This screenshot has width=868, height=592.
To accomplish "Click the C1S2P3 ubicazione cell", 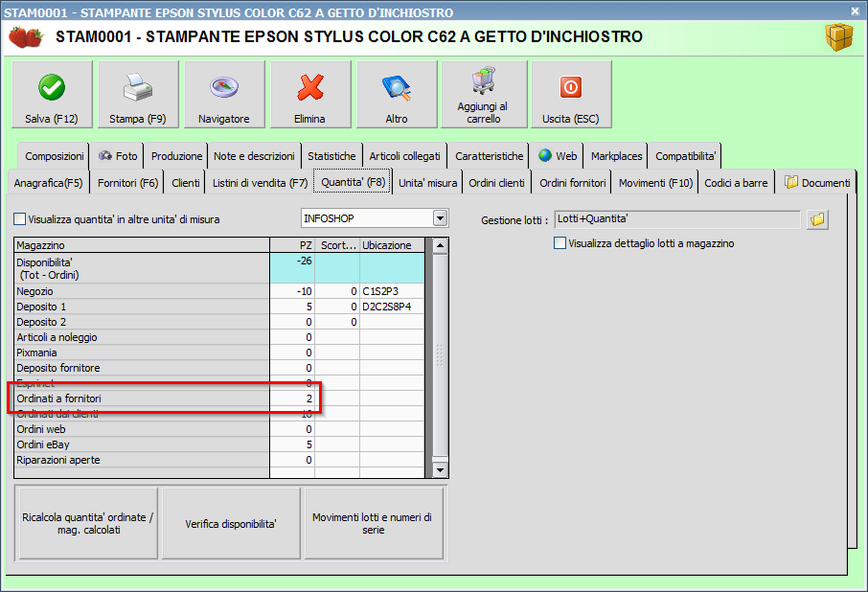I will point(392,291).
